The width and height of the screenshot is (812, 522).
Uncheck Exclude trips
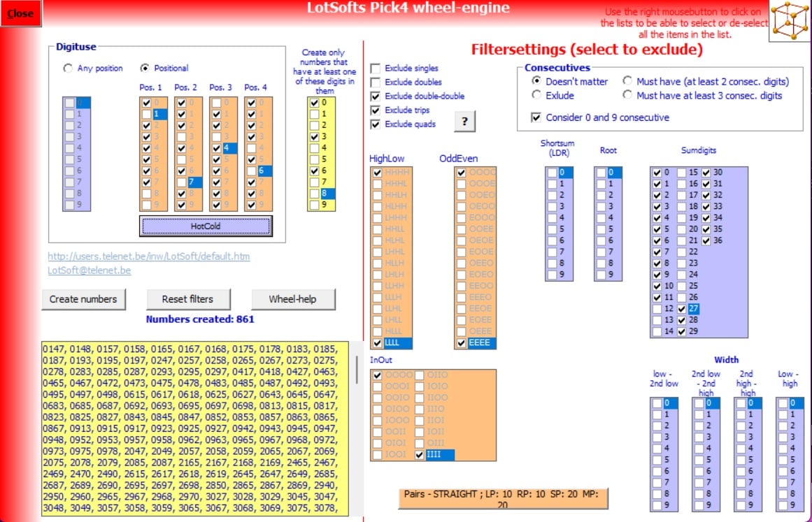tap(376, 110)
